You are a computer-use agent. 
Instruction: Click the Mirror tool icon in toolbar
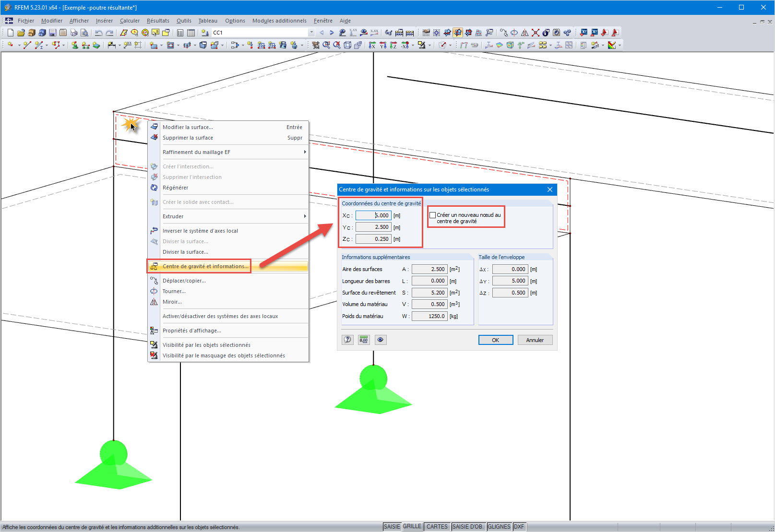pos(525,33)
